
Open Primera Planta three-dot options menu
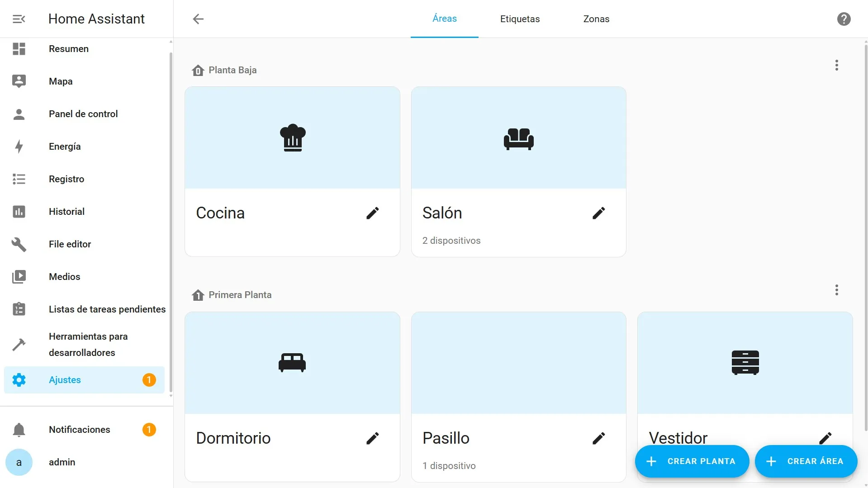click(x=836, y=290)
